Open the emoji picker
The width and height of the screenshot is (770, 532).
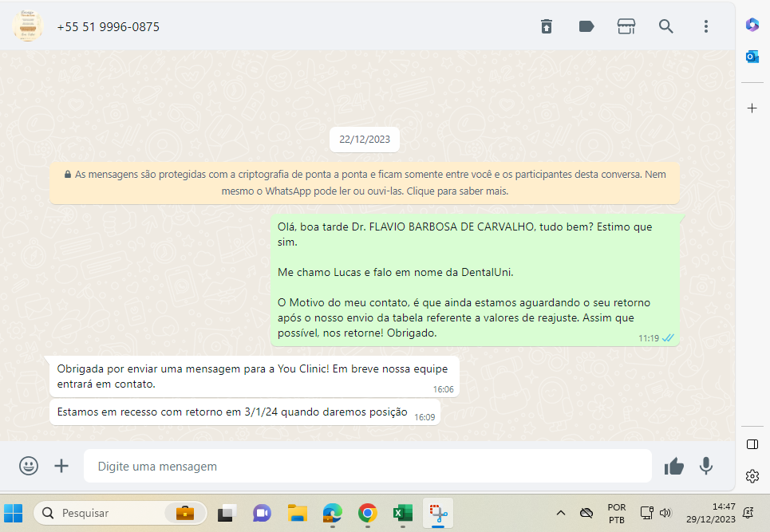pyautogui.click(x=29, y=466)
